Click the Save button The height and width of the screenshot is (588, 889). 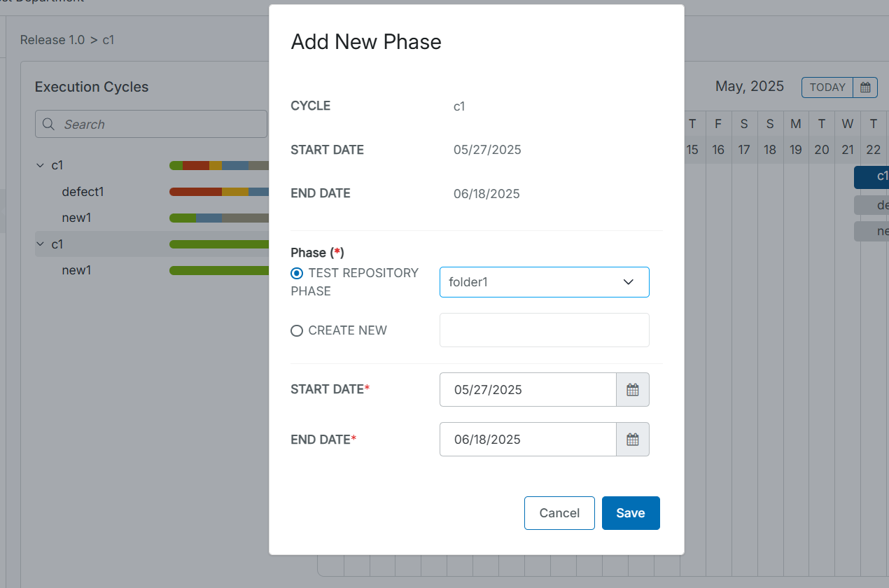tap(630, 513)
